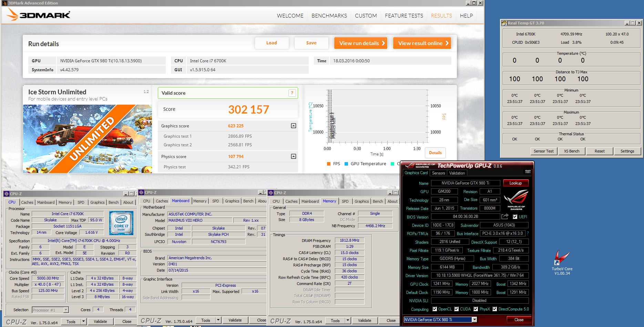
Task: Select Bench tab in CPU-Z CPU window
Action: click(113, 202)
